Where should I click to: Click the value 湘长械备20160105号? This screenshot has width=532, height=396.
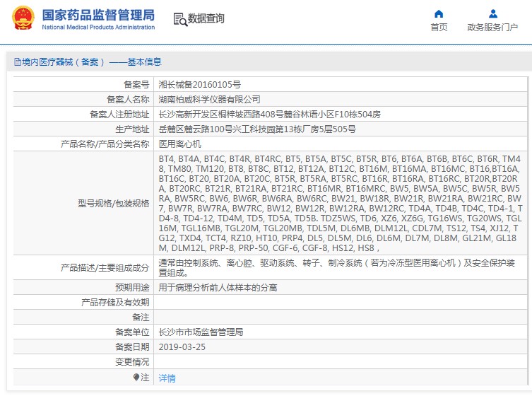click(199, 85)
